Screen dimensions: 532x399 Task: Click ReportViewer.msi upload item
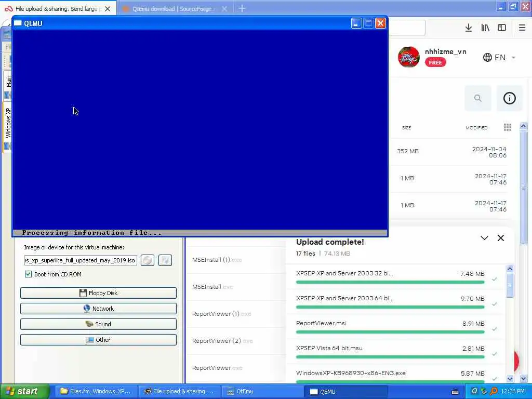coord(321,323)
